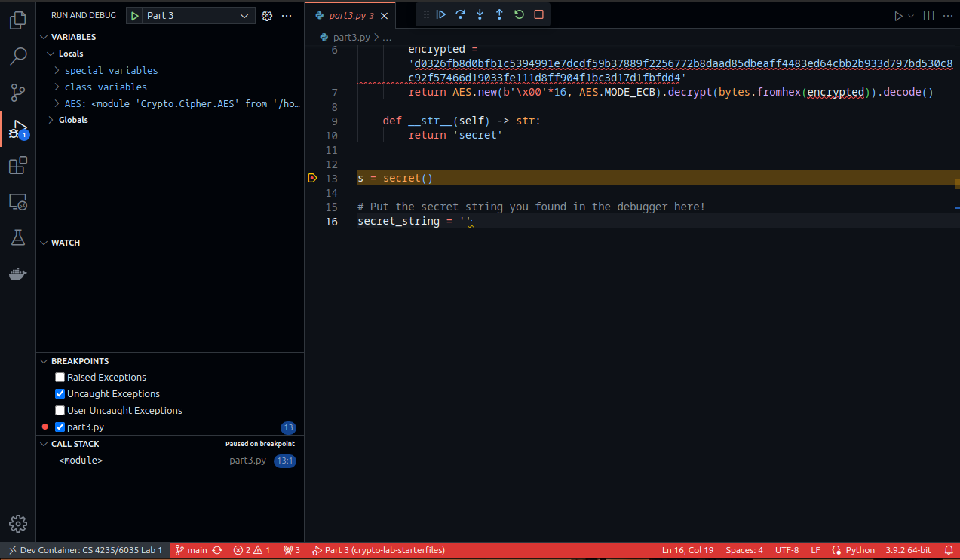The height and width of the screenshot is (560, 960).
Task: Open the errors and warnings problems counter
Action: tap(252, 550)
